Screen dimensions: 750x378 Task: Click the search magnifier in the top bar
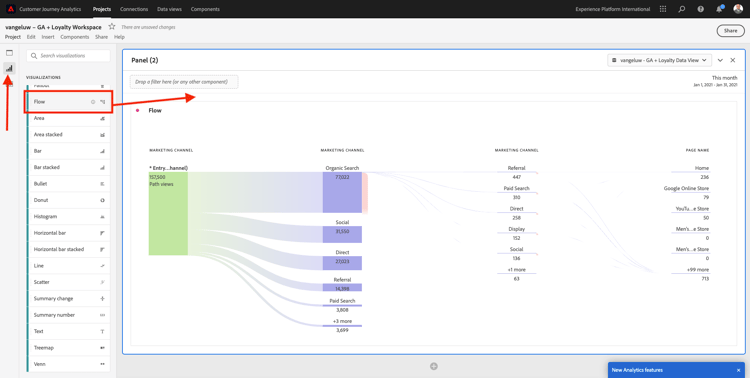682,9
